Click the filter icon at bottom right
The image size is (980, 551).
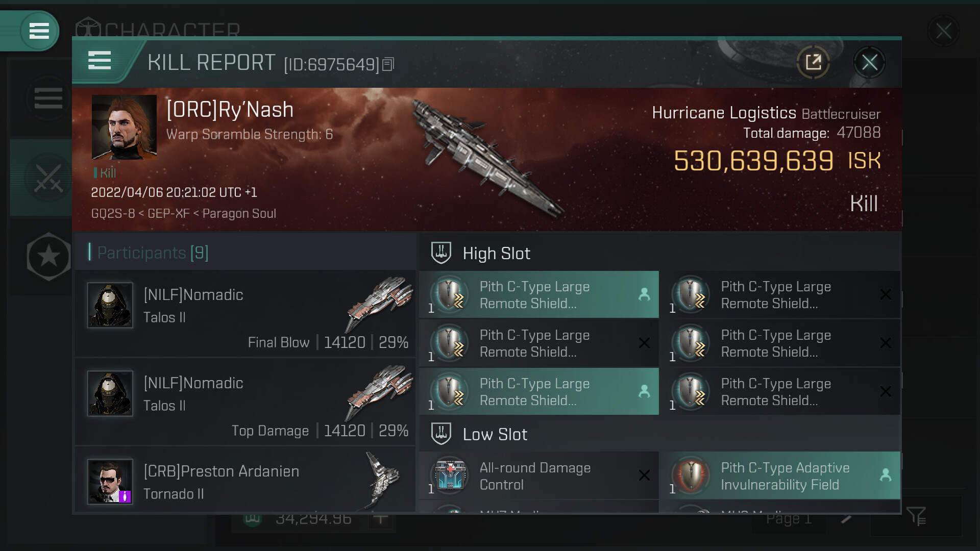[916, 516]
